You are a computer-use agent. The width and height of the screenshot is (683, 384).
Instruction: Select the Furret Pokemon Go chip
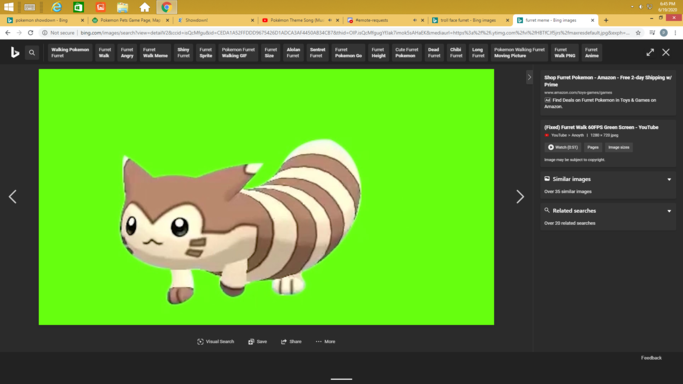pos(348,53)
